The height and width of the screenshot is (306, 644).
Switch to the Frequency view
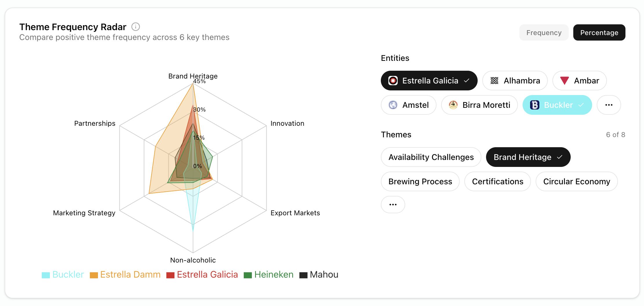(544, 32)
